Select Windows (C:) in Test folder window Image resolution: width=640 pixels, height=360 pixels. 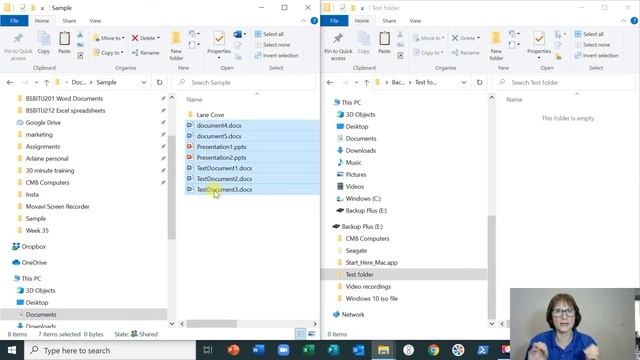363,198
